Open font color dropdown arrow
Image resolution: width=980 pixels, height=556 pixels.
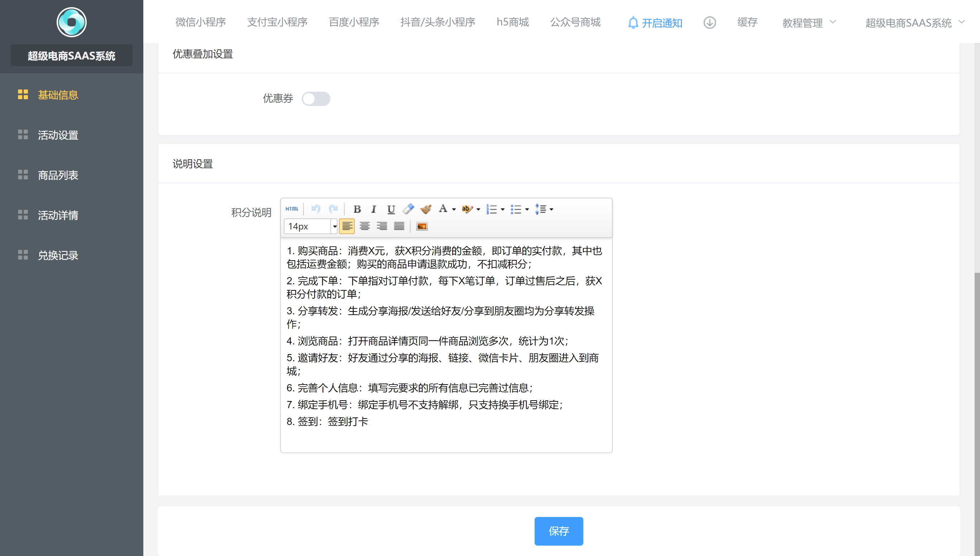coord(454,209)
